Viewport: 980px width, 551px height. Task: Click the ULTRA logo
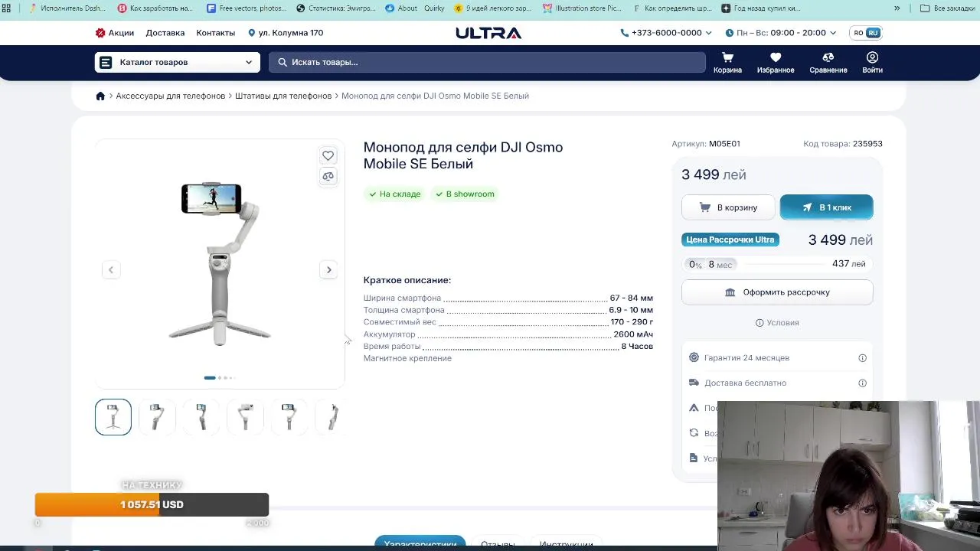coord(488,33)
